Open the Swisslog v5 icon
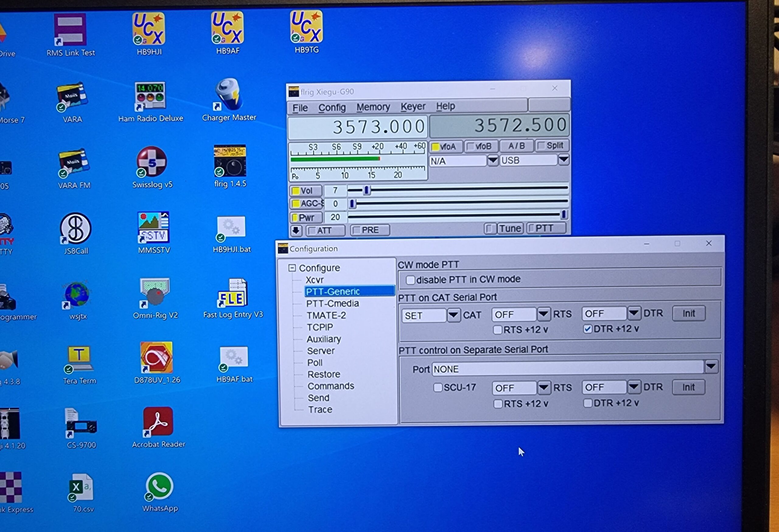The image size is (779, 532). (151, 162)
